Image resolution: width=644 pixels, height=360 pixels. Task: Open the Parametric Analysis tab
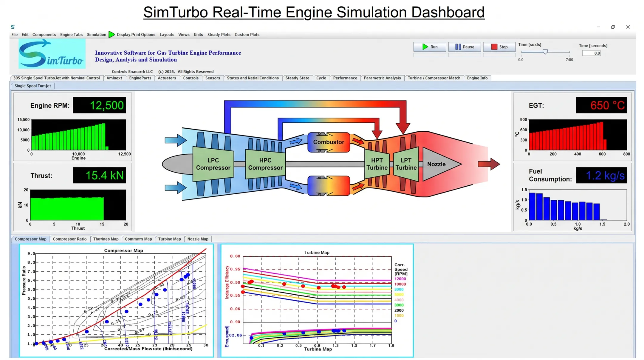pyautogui.click(x=382, y=78)
